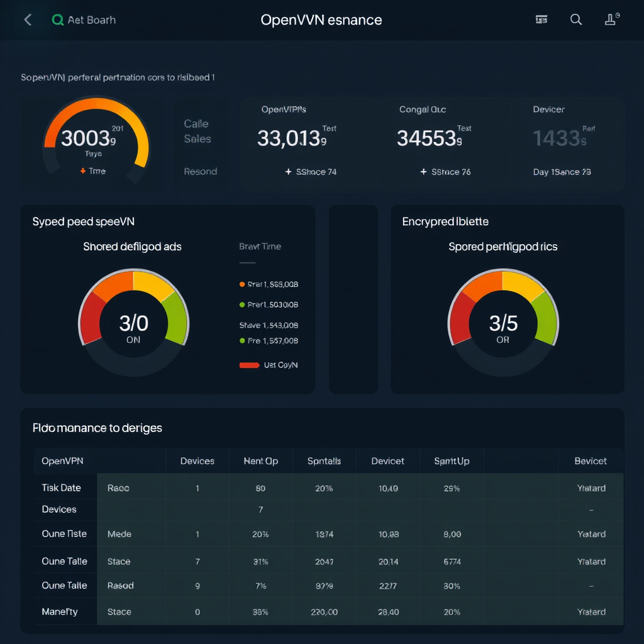Open the OpenVIPNs 33,013 stat card
The image size is (644, 644).
point(308,144)
